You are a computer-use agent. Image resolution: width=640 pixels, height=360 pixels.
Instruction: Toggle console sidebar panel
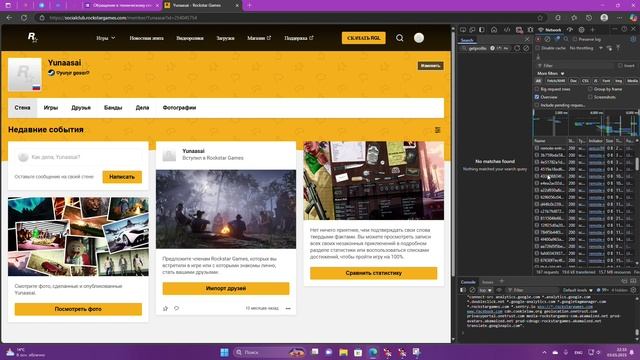[x=462, y=290]
